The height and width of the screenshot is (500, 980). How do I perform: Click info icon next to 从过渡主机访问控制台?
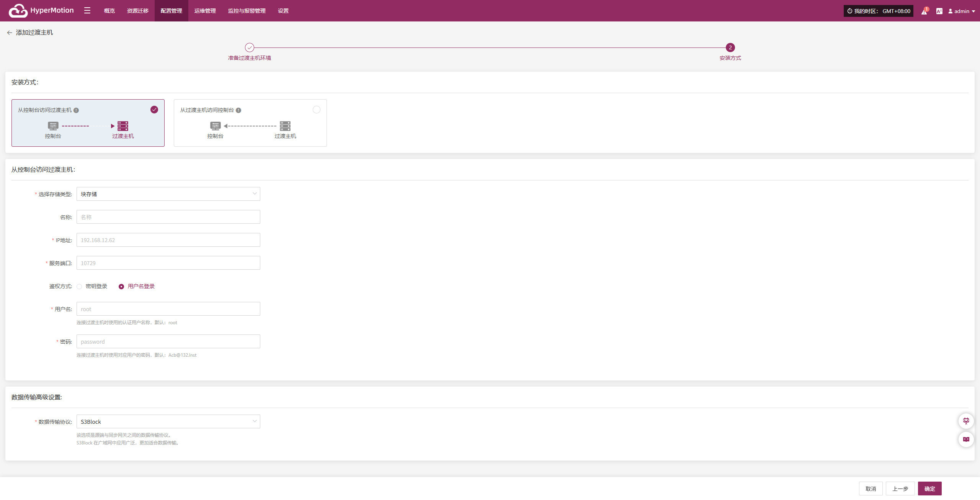click(238, 110)
